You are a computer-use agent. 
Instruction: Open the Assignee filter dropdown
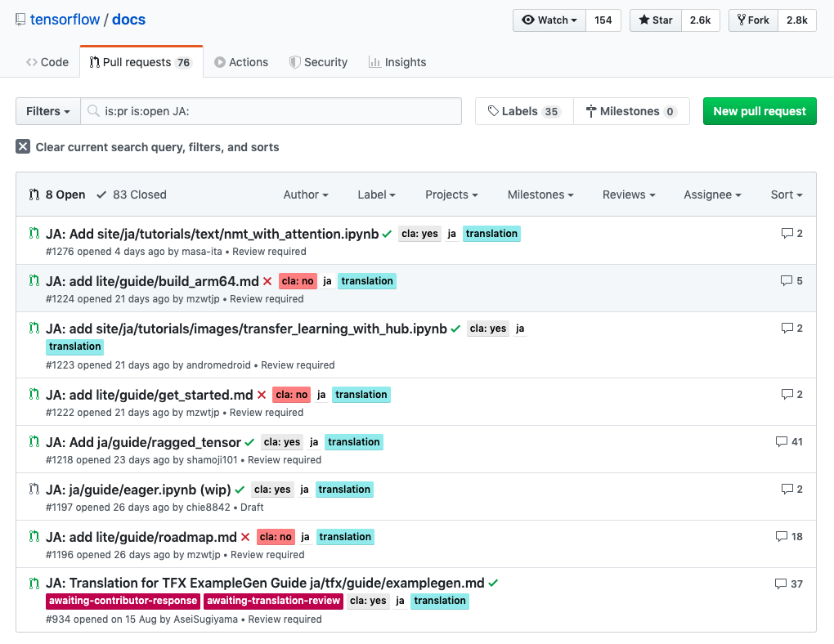click(712, 195)
